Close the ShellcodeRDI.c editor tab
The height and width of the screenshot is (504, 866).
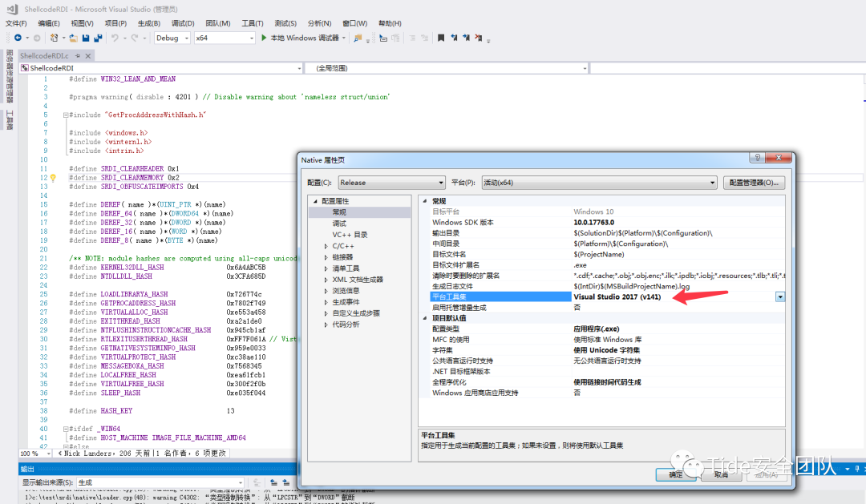88,56
